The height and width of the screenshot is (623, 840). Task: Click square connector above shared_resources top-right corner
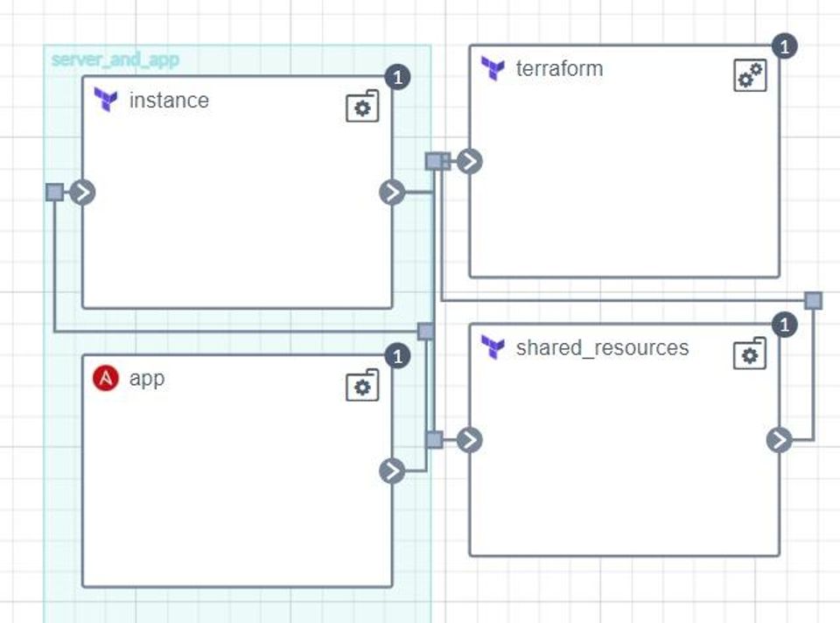[813, 300]
